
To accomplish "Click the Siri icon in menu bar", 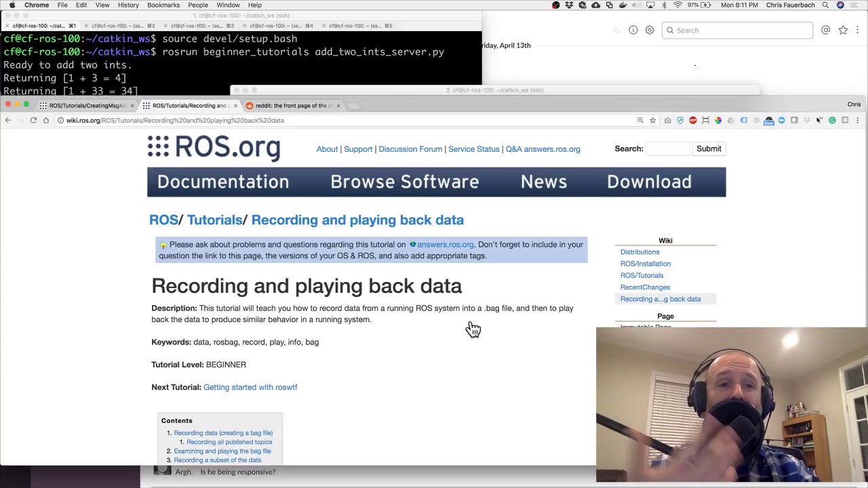I will pos(840,5).
